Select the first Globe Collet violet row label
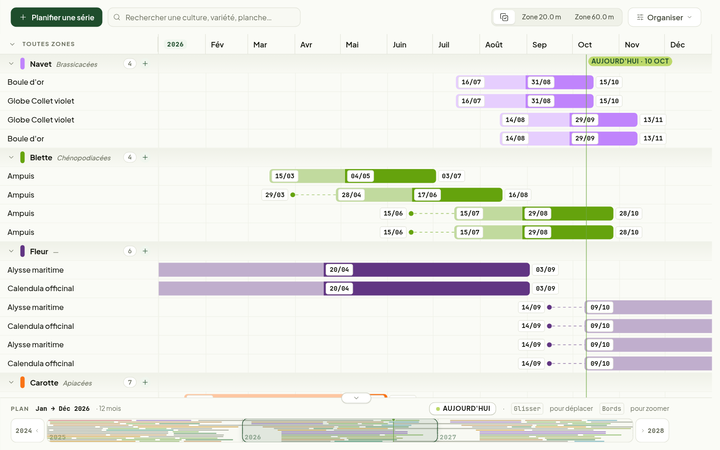 tap(41, 101)
